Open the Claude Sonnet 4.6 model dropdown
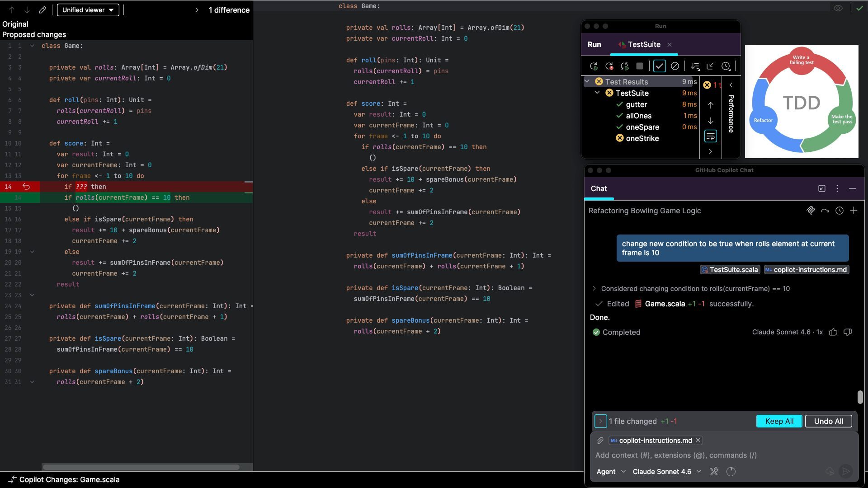Image resolution: width=868 pixels, height=488 pixels. click(x=667, y=472)
